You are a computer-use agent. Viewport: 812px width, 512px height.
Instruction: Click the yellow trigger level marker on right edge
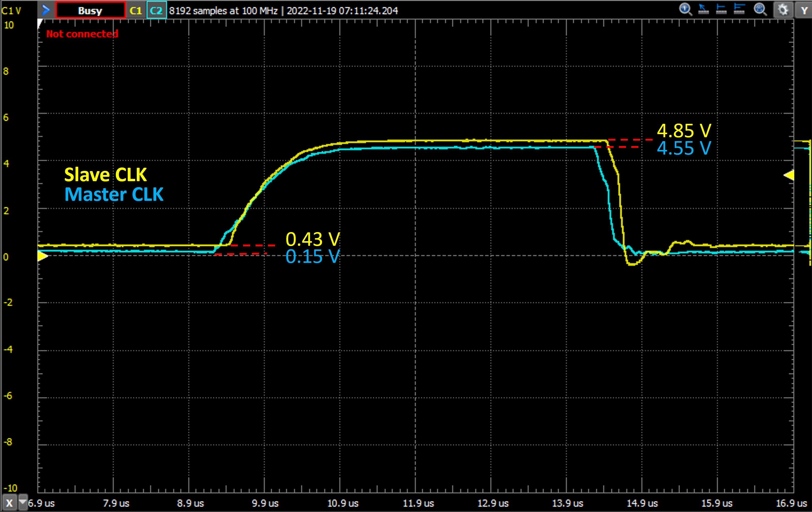(788, 175)
